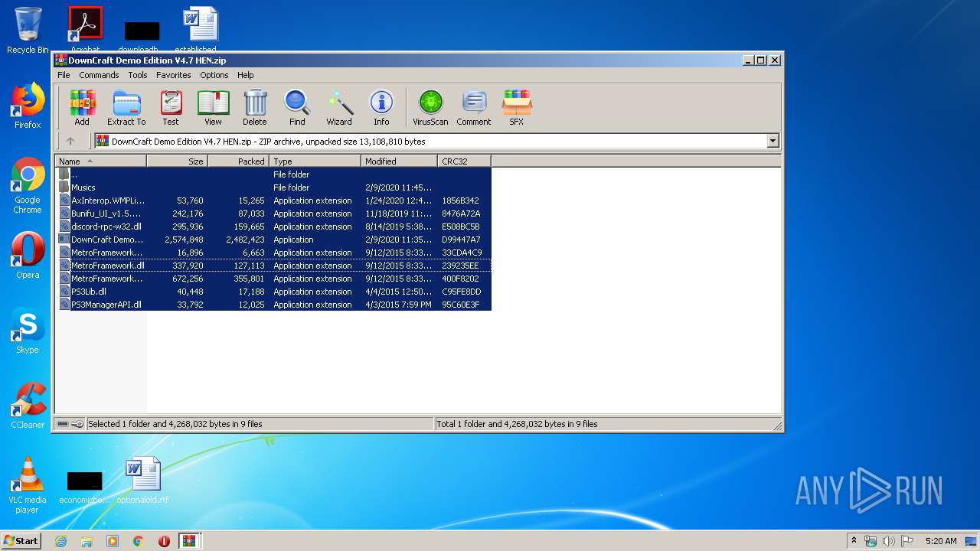Screen dimensions: 980x551
Task: Sort by Name column header
Action: pos(100,161)
